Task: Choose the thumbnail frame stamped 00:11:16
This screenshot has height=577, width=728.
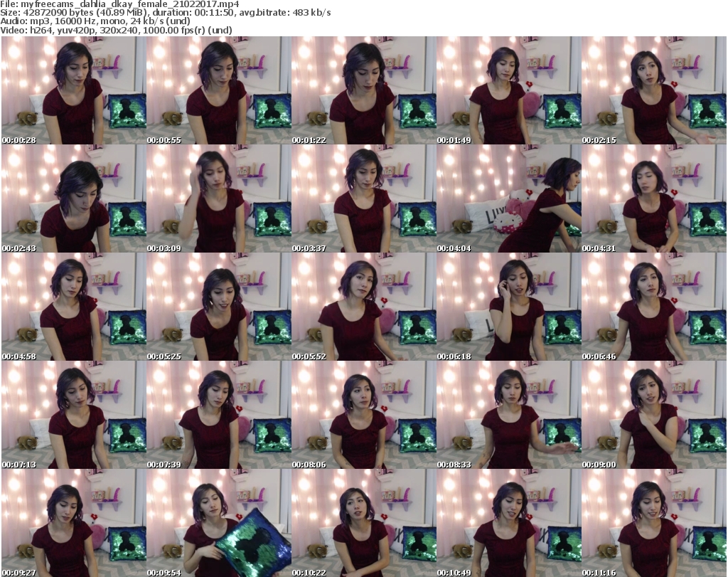Action: pos(654,523)
